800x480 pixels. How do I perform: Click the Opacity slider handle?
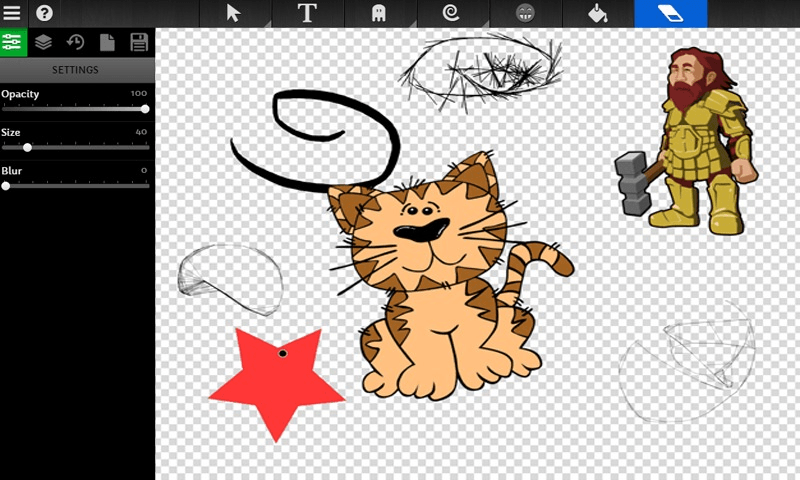pyautogui.click(x=145, y=109)
